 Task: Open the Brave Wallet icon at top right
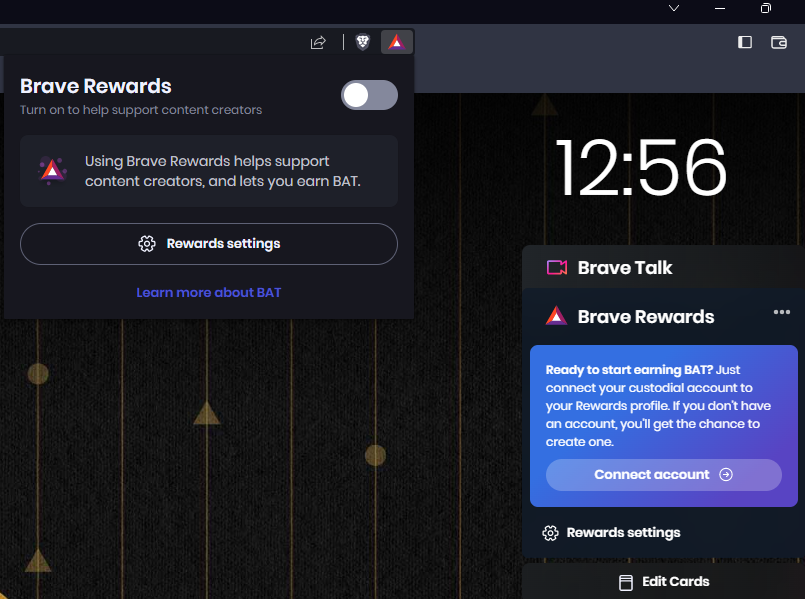point(779,43)
